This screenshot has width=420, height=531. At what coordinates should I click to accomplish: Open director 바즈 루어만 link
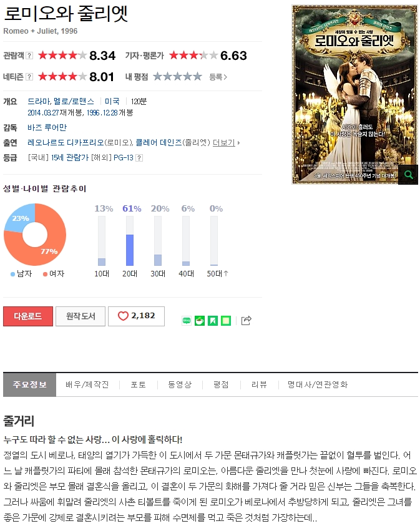pos(47,128)
